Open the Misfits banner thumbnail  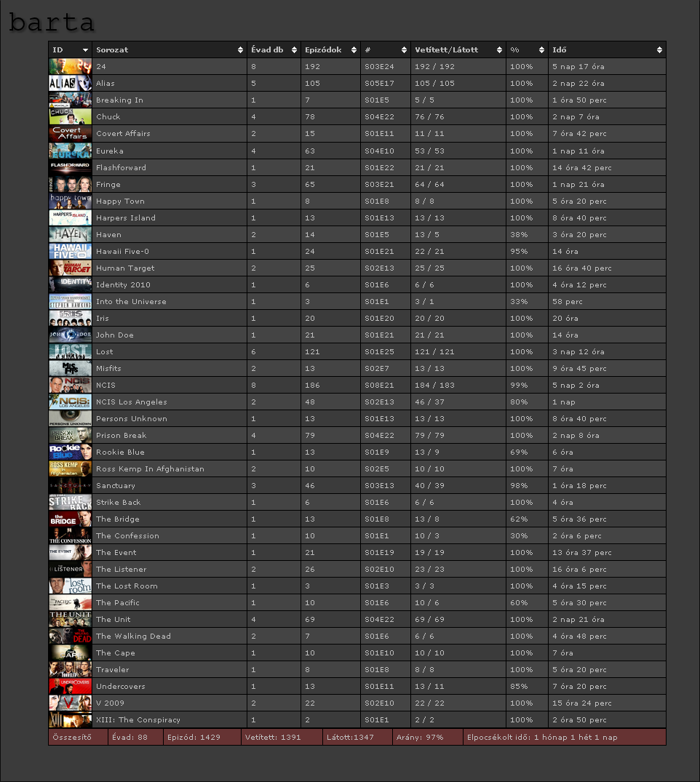[x=71, y=369]
